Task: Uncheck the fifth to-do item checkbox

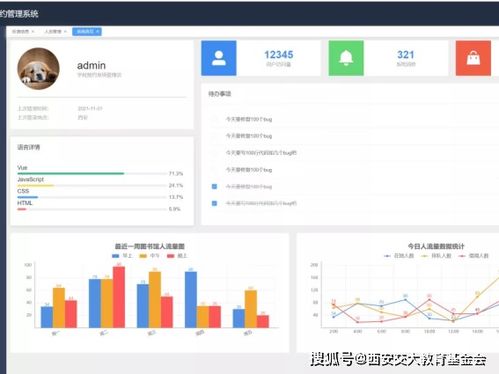Action: 214,186
